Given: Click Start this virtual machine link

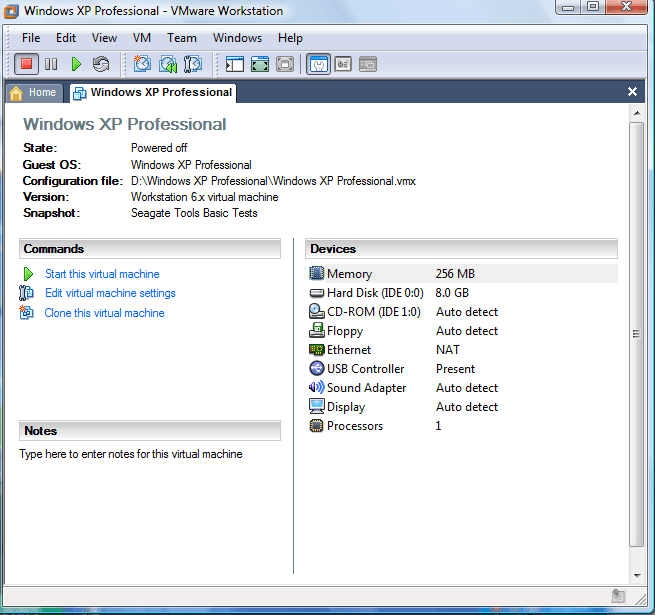Looking at the screenshot, I should point(102,274).
